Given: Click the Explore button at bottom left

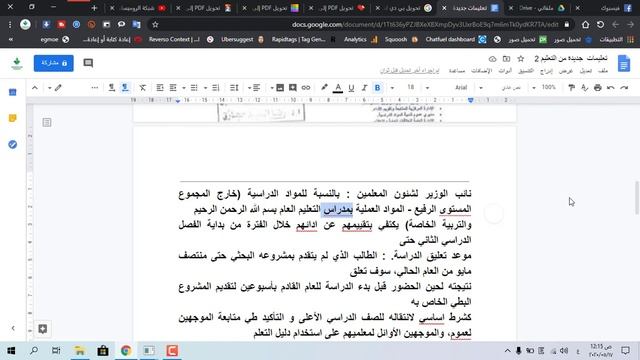Looking at the screenshot, I should (x=42, y=329).
